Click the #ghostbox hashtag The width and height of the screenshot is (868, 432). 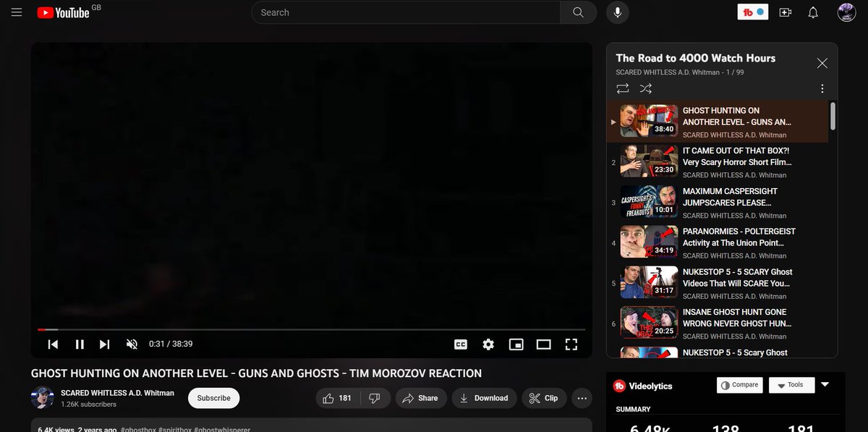(139, 429)
